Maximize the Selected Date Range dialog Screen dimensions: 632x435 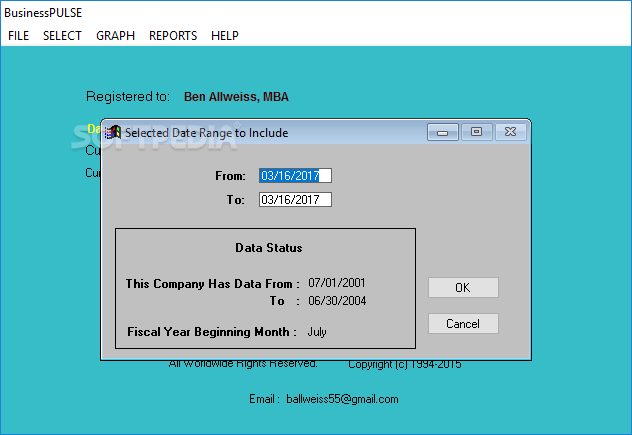476,132
